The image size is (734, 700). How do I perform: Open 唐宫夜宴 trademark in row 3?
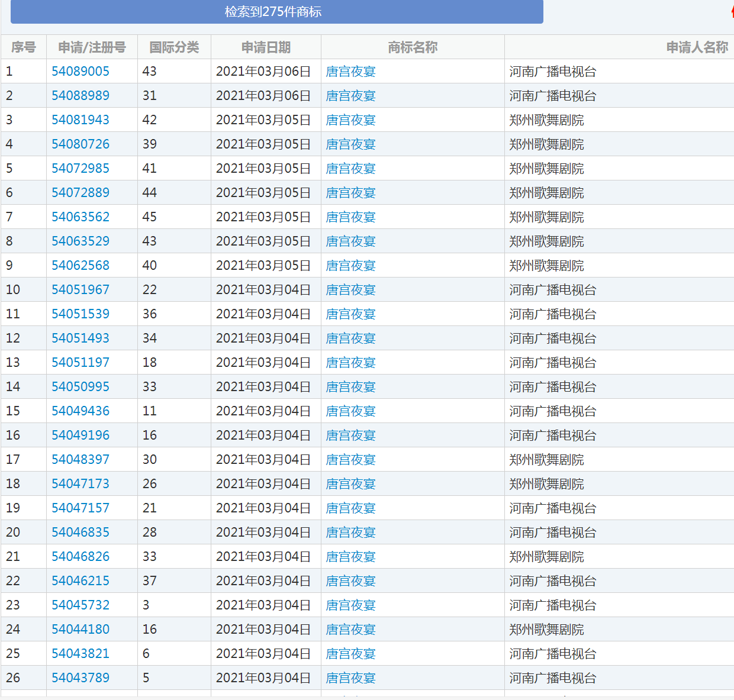pyautogui.click(x=351, y=120)
